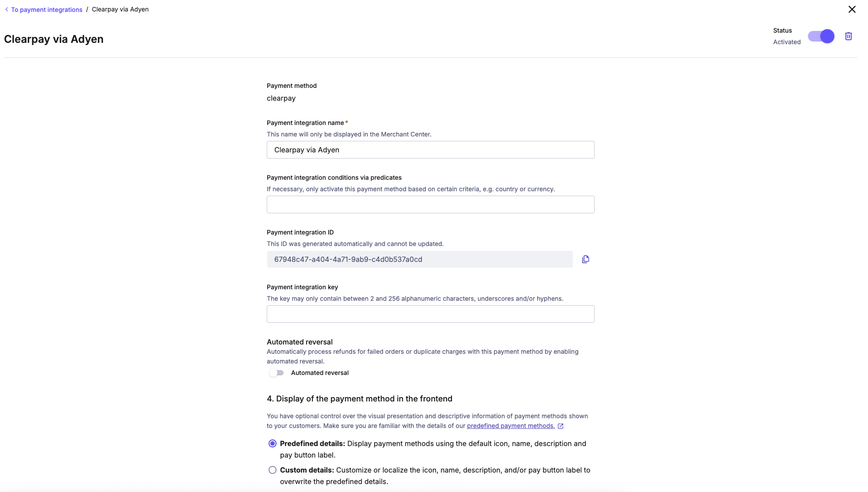Click the 'Automated reversal' toggle label
Image resolution: width=868 pixels, height=492 pixels.
pyautogui.click(x=320, y=373)
